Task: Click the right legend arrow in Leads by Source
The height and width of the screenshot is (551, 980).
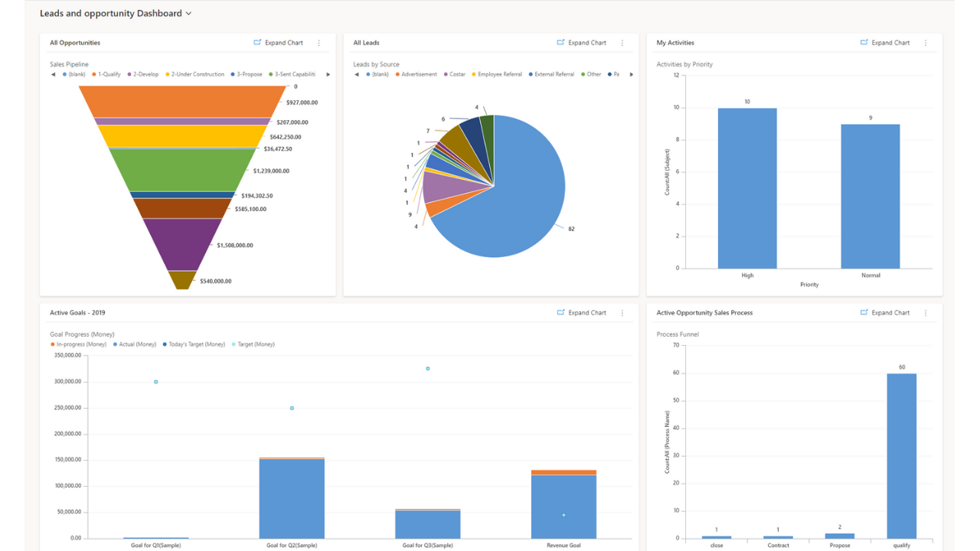Action: pyautogui.click(x=632, y=74)
